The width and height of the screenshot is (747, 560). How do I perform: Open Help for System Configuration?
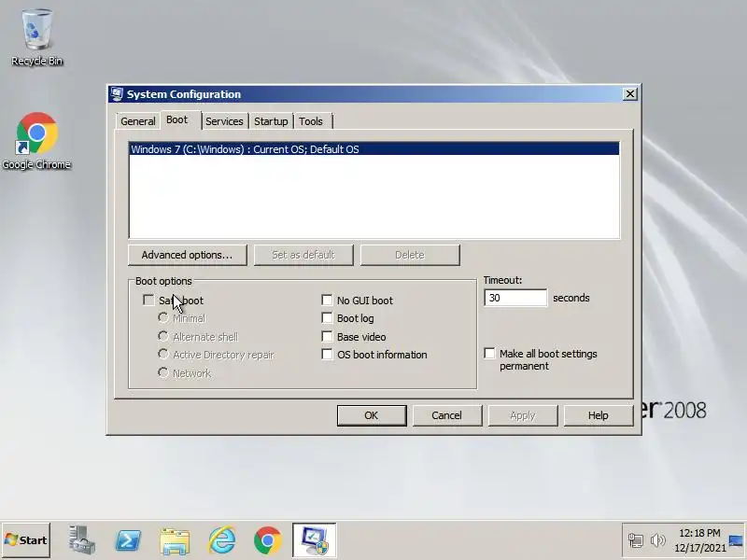[x=598, y=415]
